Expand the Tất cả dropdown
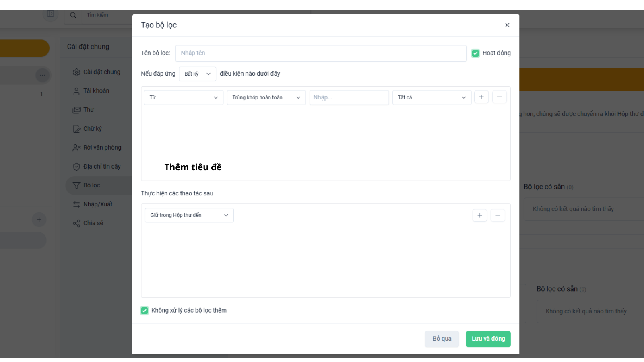The height and width of the screenshot is (362, 644). [x=432, y=97]
